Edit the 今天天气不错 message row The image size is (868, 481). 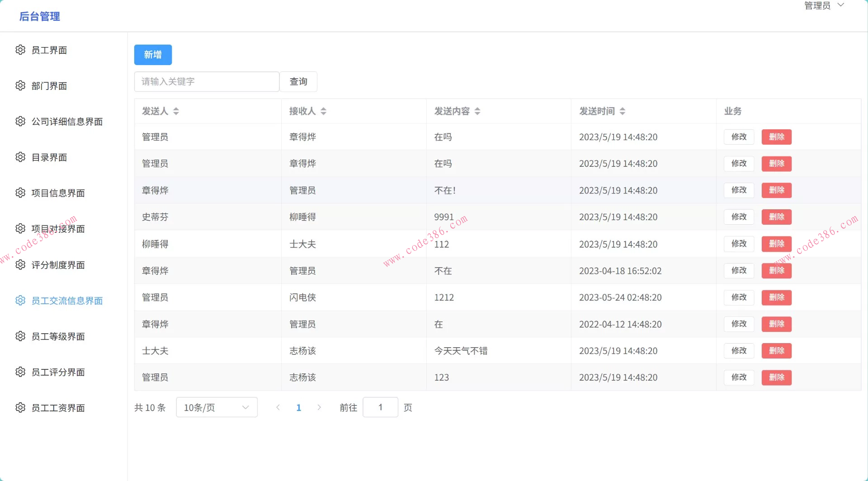(x=739, y=350)
